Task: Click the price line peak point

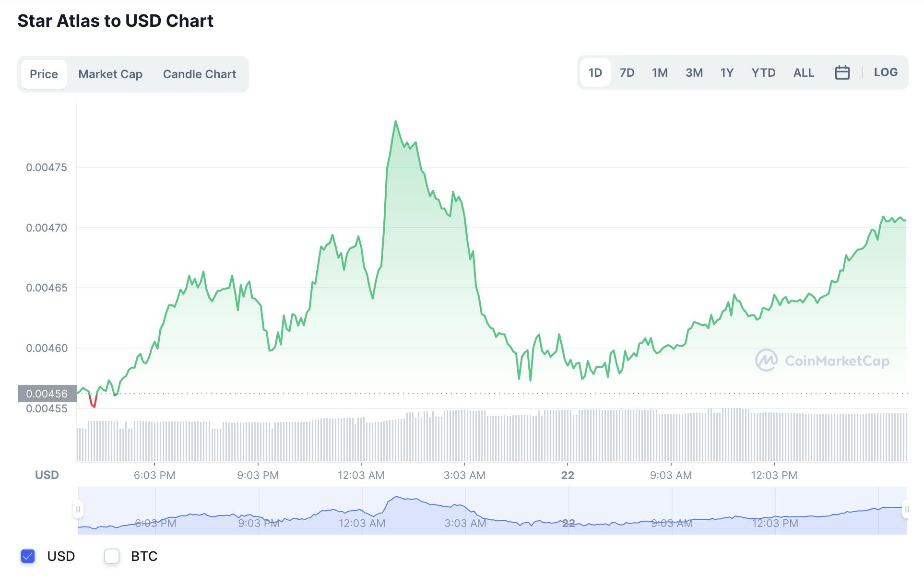Action: [x=395, y=121]
